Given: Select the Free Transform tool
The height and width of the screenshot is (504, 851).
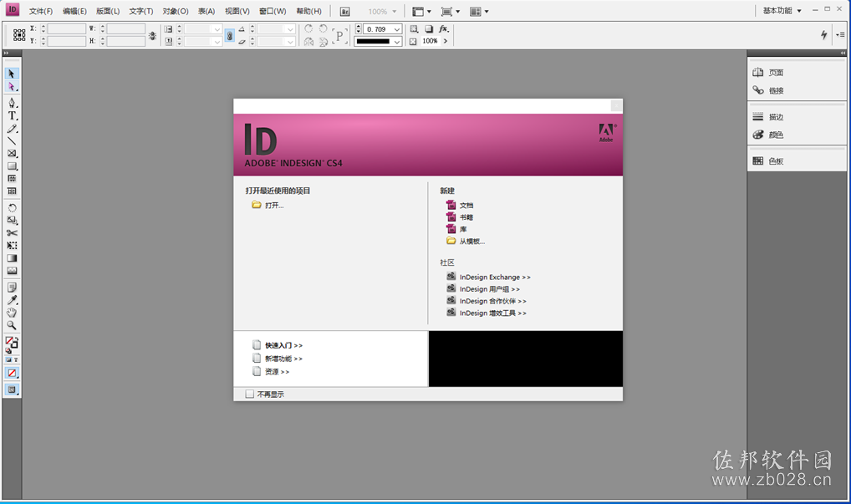Looking at the screenshot, I should pyautogui.click(x=12, y=245).
